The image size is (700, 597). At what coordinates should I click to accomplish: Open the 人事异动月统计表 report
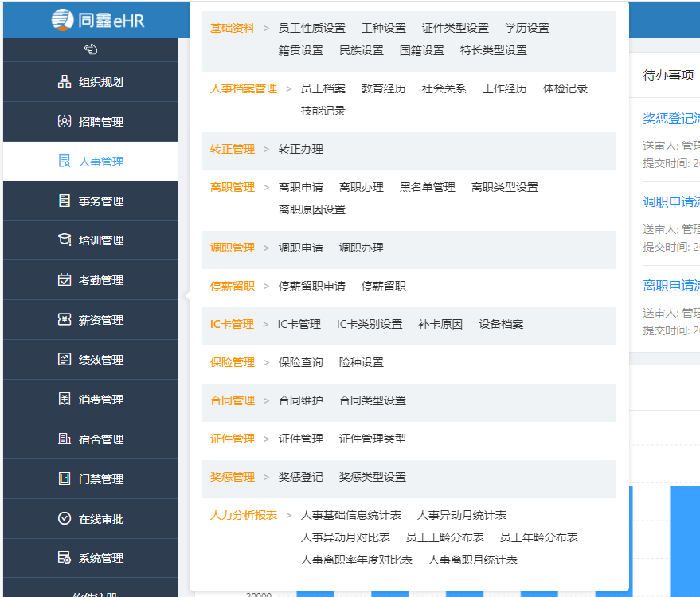[x=461, y=515]
